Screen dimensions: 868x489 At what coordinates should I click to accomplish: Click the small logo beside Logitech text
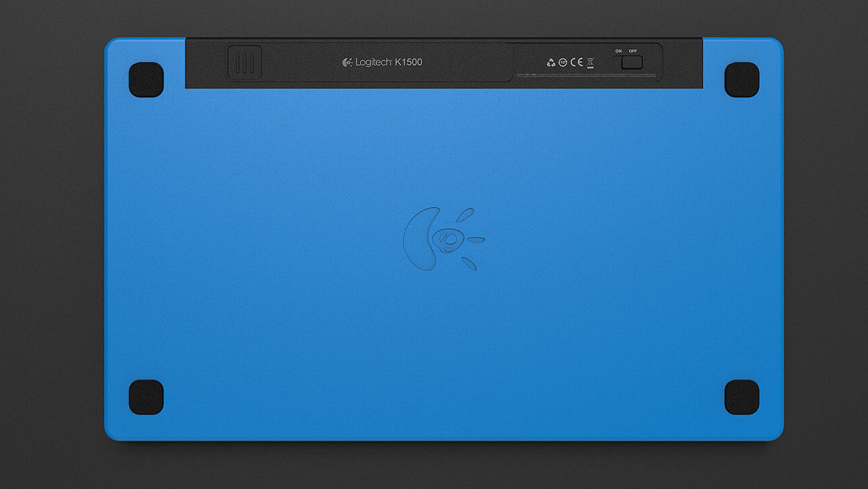pos(348,62)
